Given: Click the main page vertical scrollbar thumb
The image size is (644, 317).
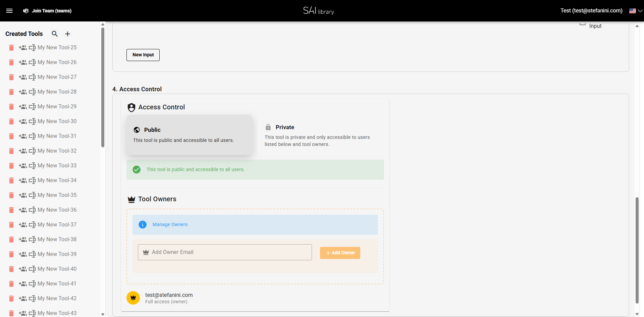Looking at the screenshot, I should click(637, 250).
